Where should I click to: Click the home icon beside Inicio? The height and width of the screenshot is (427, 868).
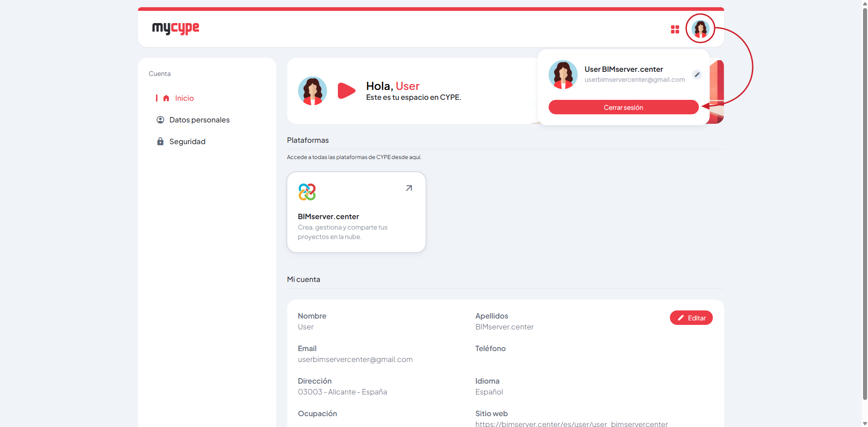[x=166, y=98]
